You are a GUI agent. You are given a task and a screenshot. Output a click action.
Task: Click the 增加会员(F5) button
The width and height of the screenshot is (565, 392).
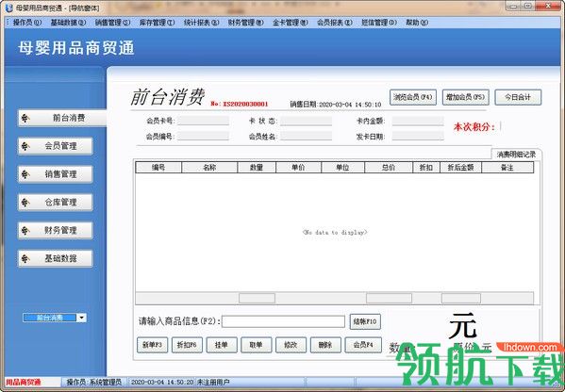(466, 97)
